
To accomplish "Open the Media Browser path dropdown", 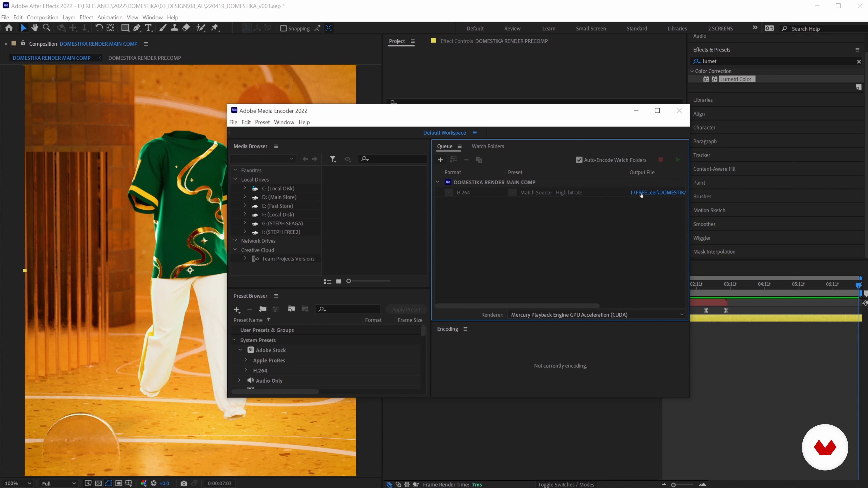I will (263, 159).
